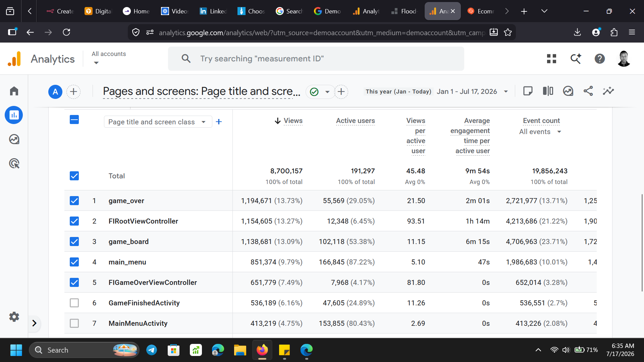
Task: Open the browser extensions puzzle icon
Action: [614, 32]
